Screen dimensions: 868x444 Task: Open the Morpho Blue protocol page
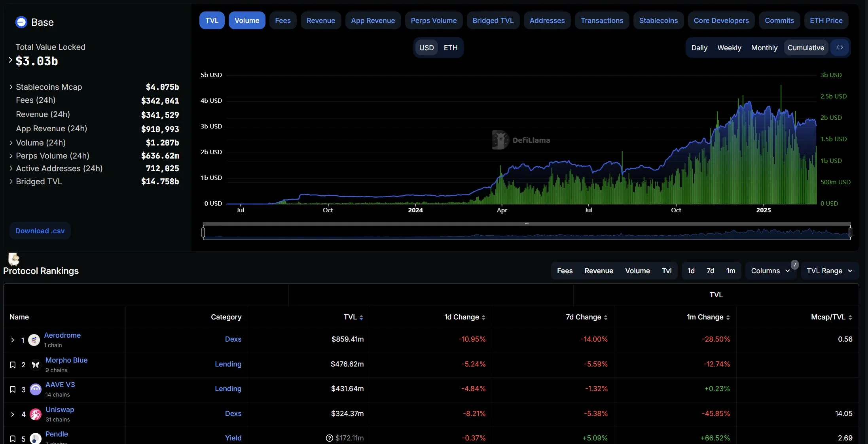pos(66,360)
